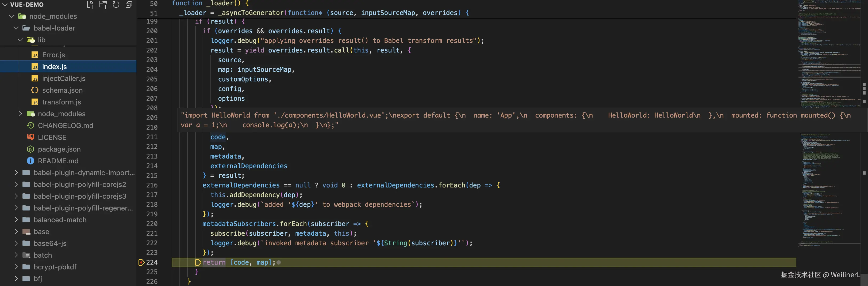Click line number 216 in the gutter
Viewport: 868px width, 286px height.
[x=152, y=185]
